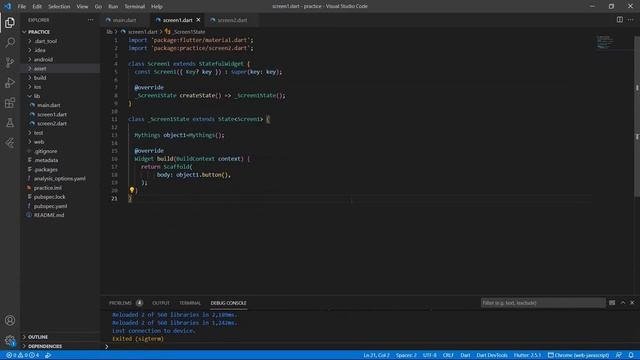
Task: Open the Extensions view
Action: tap(10, 102)
